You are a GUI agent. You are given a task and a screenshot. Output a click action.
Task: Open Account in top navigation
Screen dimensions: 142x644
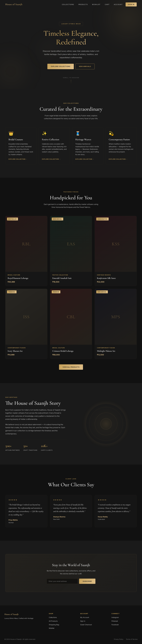click(x=118, y=4)
